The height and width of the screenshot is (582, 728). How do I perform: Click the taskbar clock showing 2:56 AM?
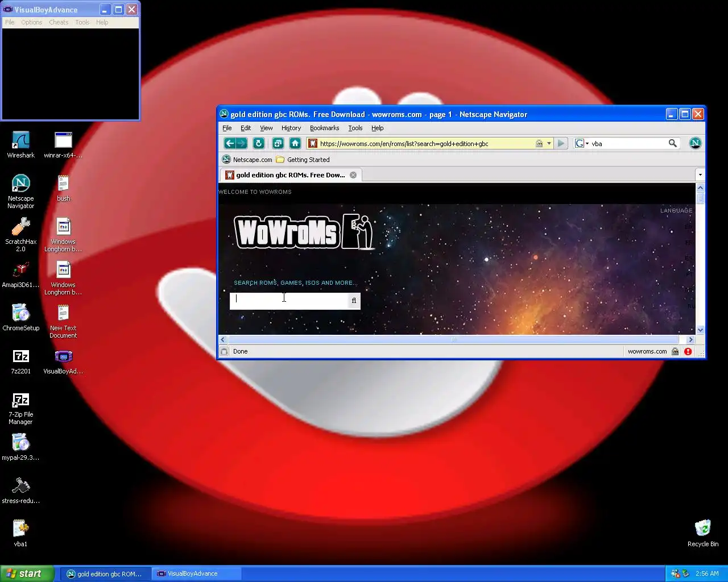click(707, 573)
